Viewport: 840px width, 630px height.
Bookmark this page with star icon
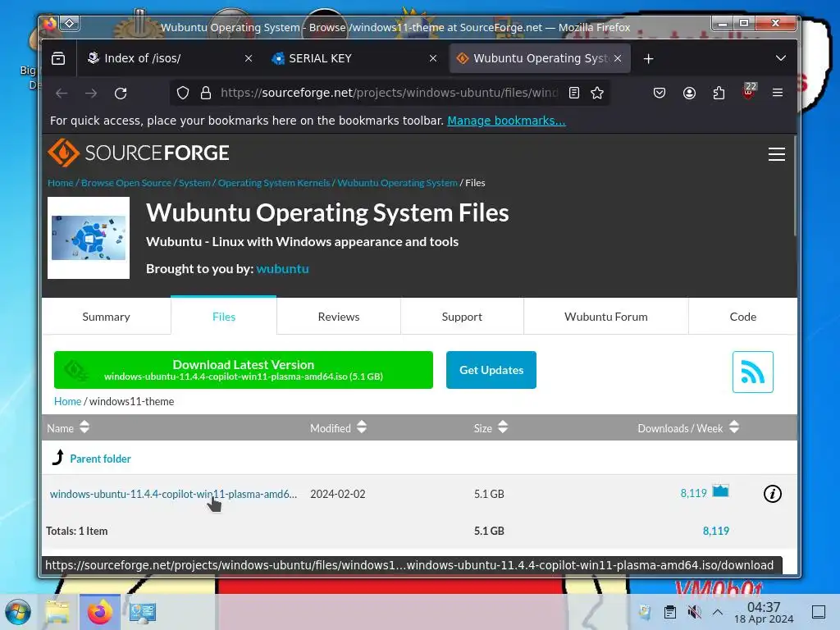[x=597, y=94]
